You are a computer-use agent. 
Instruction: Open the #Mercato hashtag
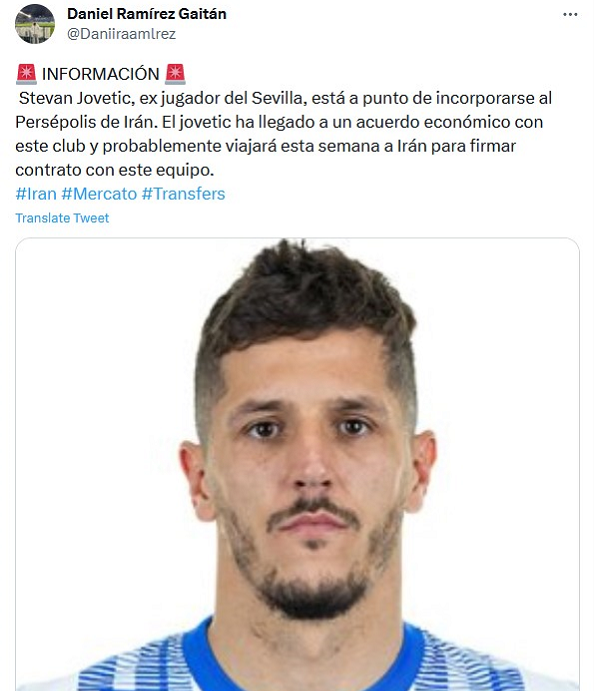tap(99, 194)
